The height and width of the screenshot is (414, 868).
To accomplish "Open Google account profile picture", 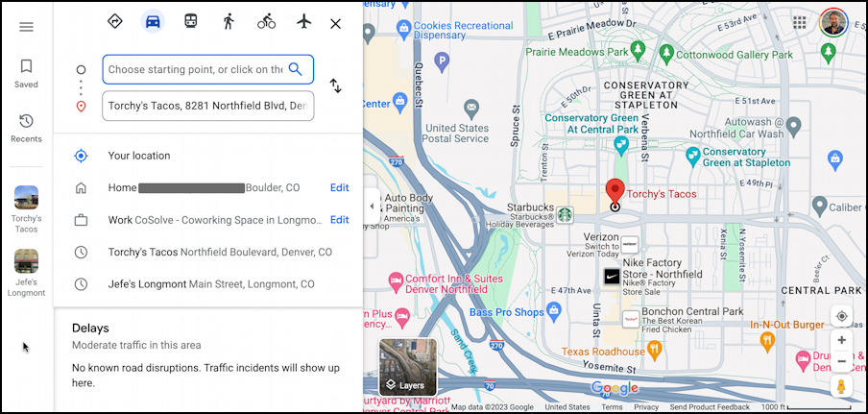I will tap(833, 22).
